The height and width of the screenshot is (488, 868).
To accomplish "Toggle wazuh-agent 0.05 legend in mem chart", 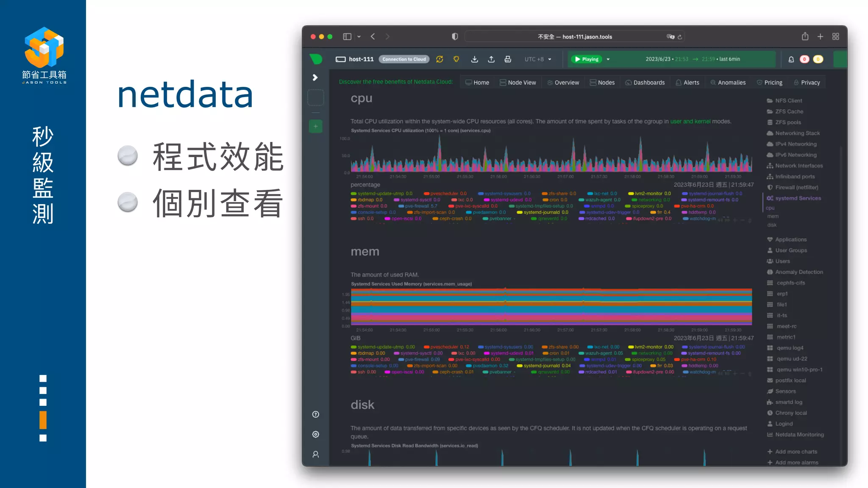I will [601, 353].
